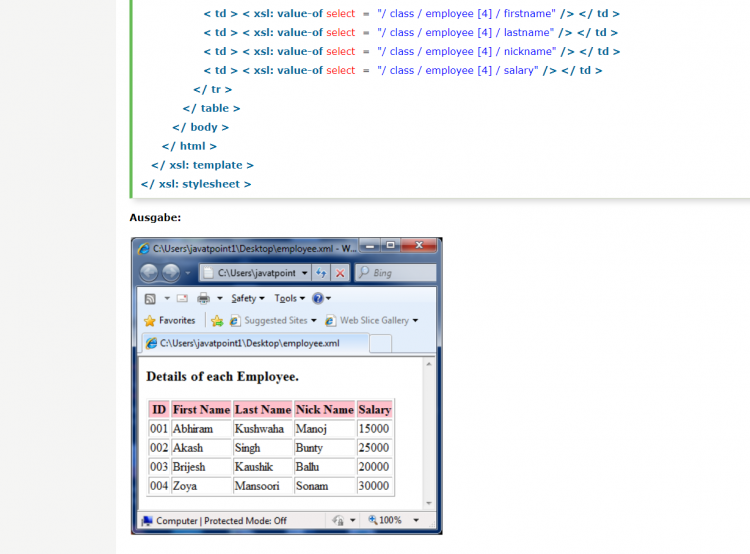The width and height of the screenshot is (750, 554).
Task: Click the Nick Name column header
Action: 325,410
